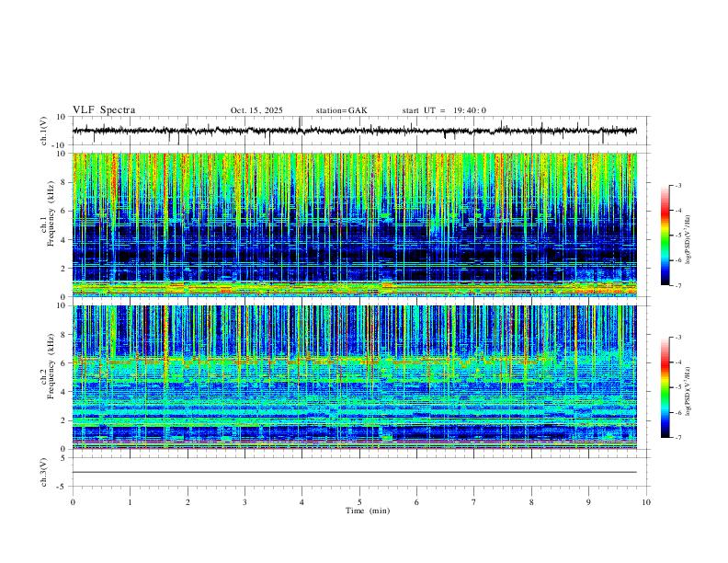Click the "0" tick on the time axis
The height and width of the screenshot is (563, 728).
click(x=73, y=502)
